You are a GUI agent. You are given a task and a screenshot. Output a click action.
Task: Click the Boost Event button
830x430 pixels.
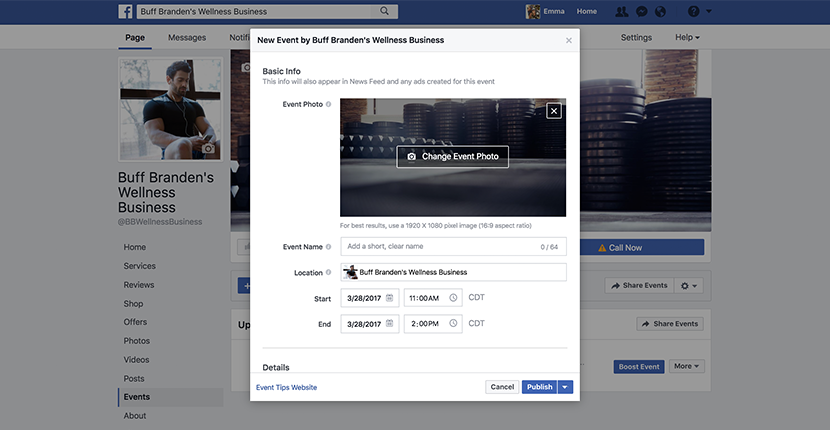(639, 366)
